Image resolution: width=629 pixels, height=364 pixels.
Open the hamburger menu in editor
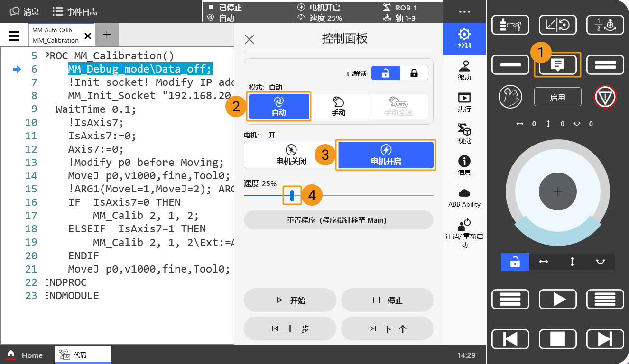pyautogui.click(x=14, y=36)
